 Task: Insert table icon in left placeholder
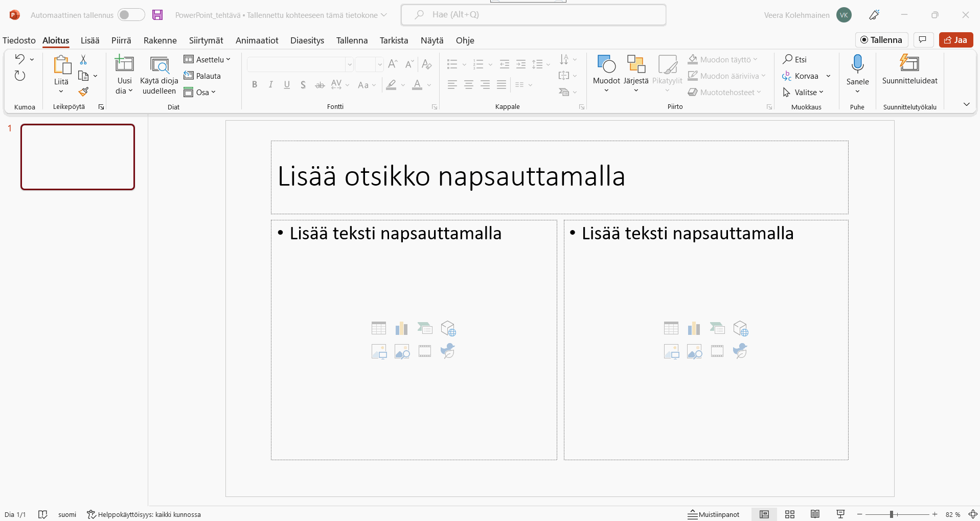click(379, 328)
